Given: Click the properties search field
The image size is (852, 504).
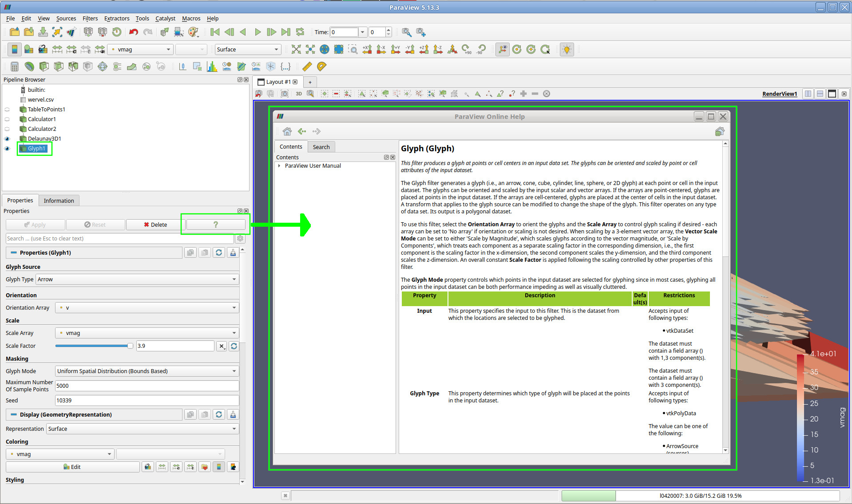Looking at the screenshot, I should click(120, 238).
